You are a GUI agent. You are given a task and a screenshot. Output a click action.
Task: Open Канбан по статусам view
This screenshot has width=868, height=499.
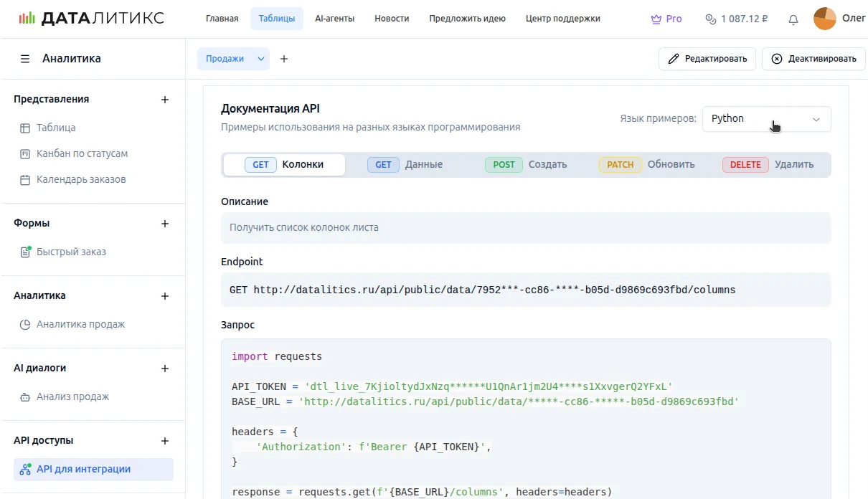(82, 153)
